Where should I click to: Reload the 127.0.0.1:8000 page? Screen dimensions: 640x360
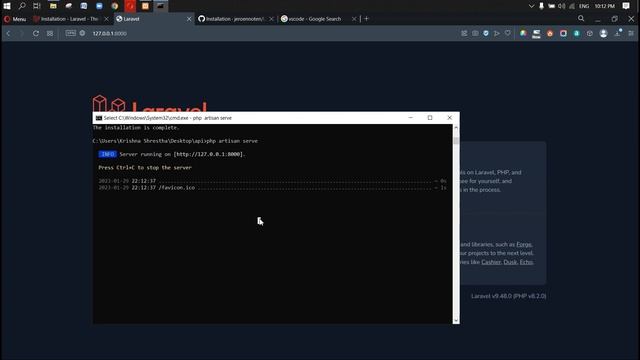[x=36, y=33]
